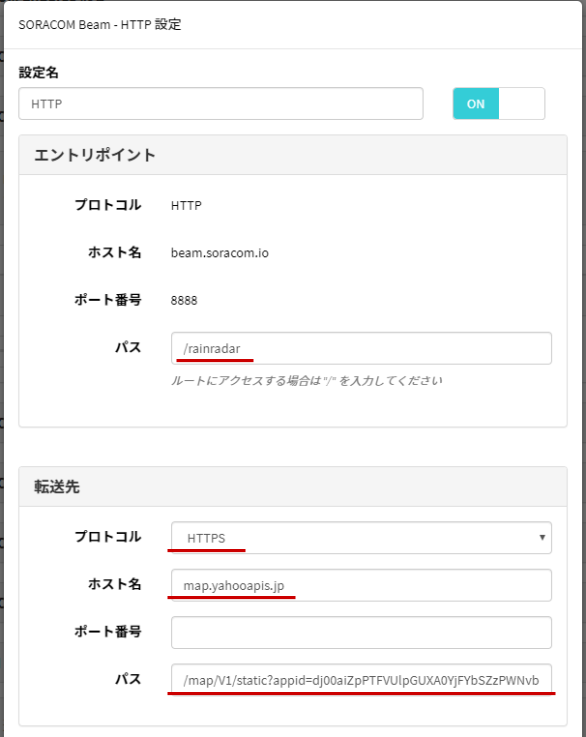The height and width of the screenshot is (737, 586).
Task: Click the ポート番号 label under 転送先
Action: pos(108,631)
